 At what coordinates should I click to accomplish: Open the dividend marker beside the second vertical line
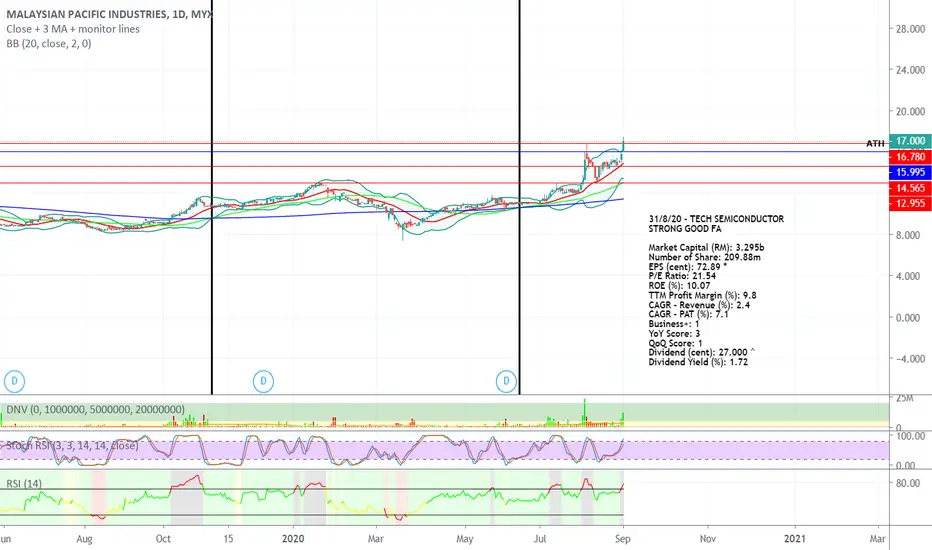click(506, 381)
